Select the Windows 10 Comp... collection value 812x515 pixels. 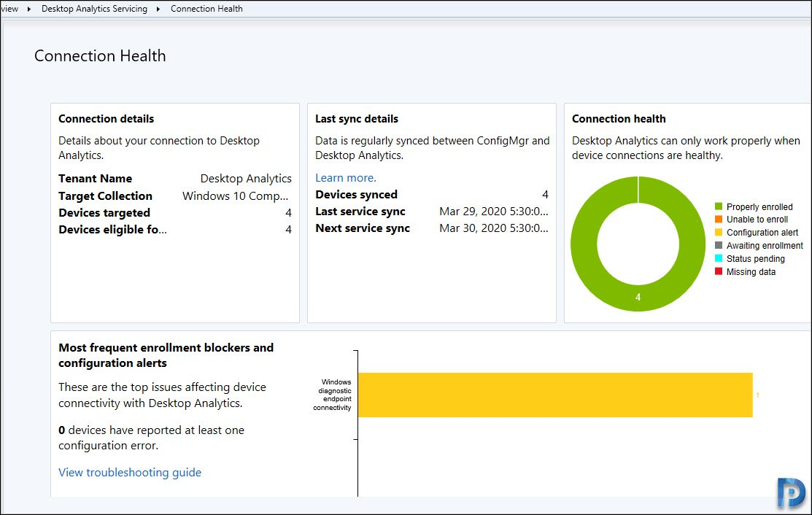coord(235,196)
